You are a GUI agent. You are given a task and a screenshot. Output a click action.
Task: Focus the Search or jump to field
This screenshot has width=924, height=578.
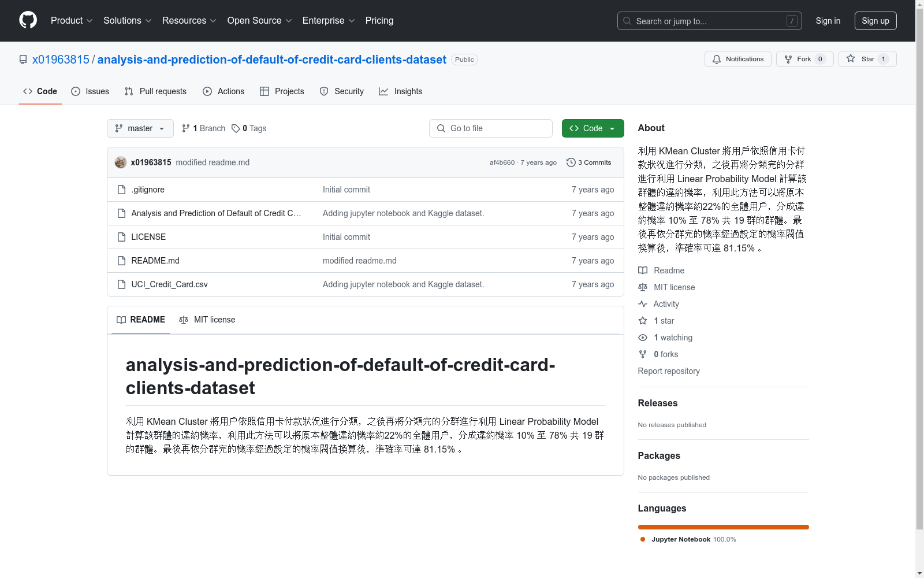coord(709,21)
